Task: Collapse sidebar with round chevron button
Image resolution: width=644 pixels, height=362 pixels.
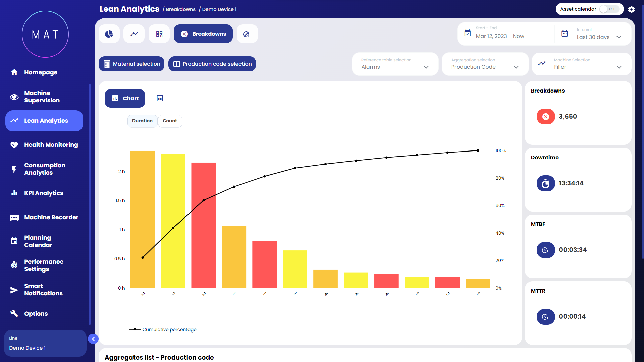Action: 93,339
